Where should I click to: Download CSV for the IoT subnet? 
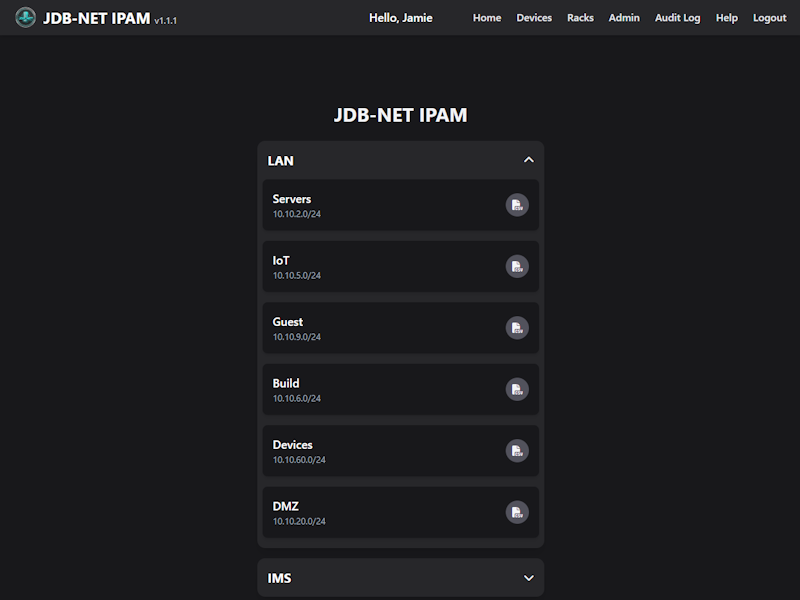click(x=517, y=266)
